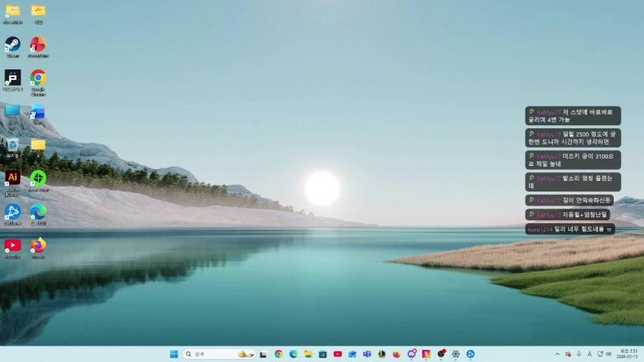Open Settings gear in the taskbar
Viewport: 644px width, 362px height.
tap(455, 354)
